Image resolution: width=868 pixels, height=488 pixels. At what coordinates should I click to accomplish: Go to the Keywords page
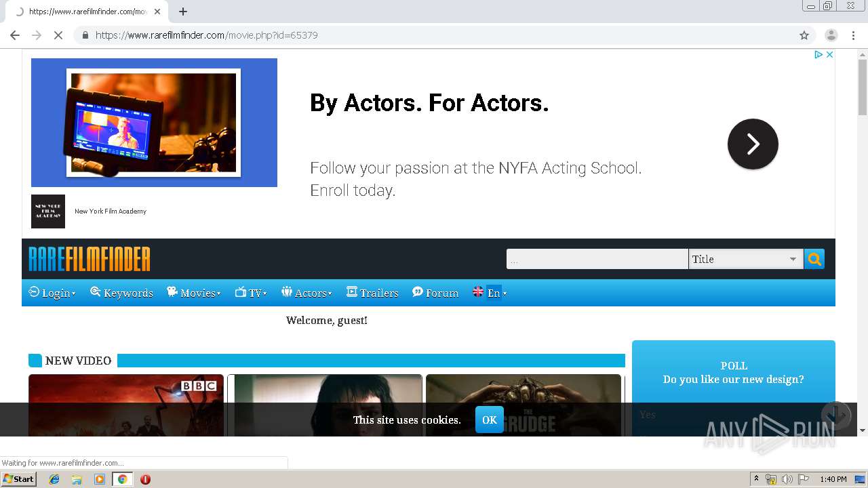(121, 293)
